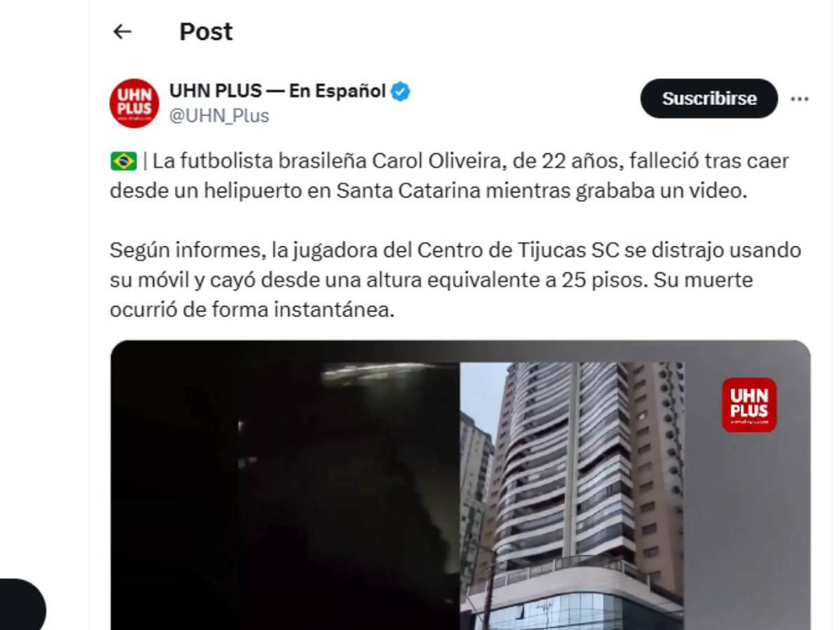840x630 pixels.
Task: Click the Suscribirse button
Action: pyautogui.click(x=709, y=98)
